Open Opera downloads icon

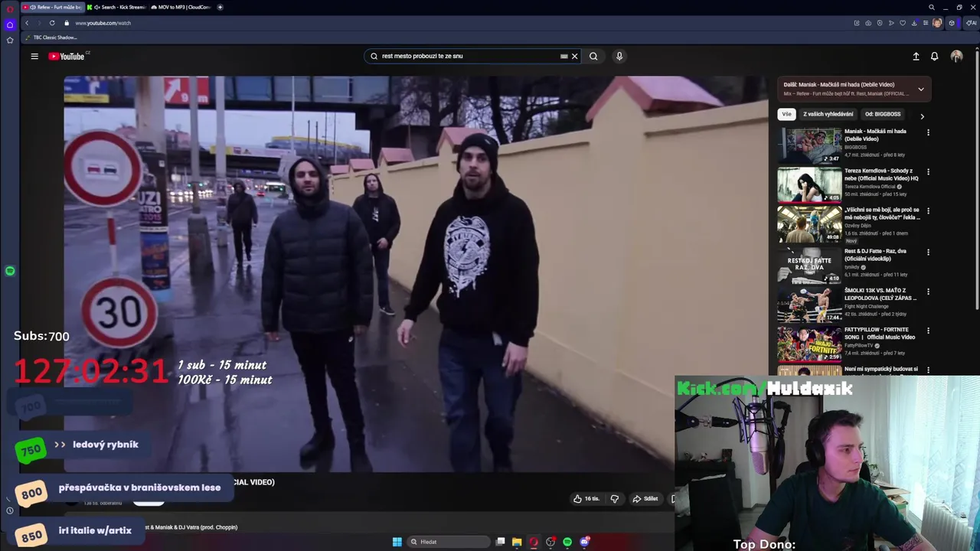coord(915,23)
